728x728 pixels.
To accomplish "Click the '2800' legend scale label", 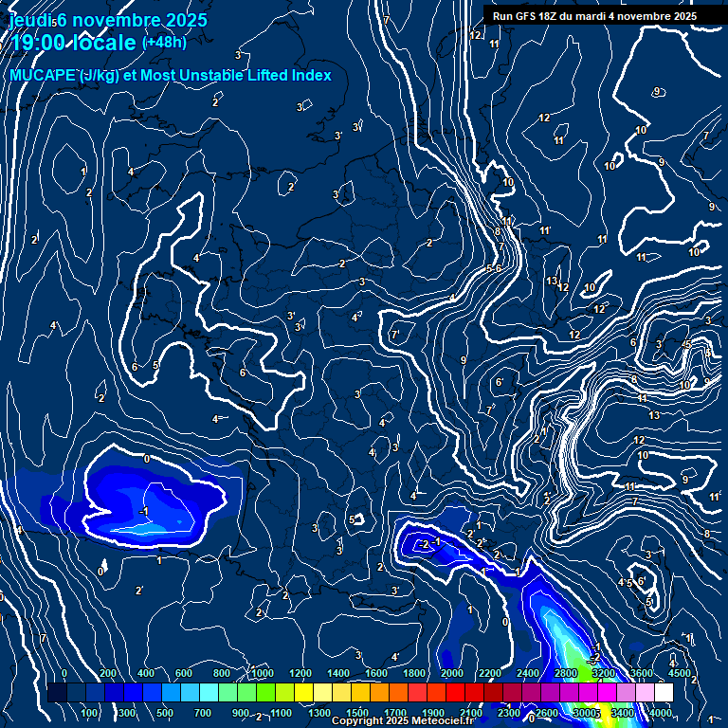I will [566, 673].
